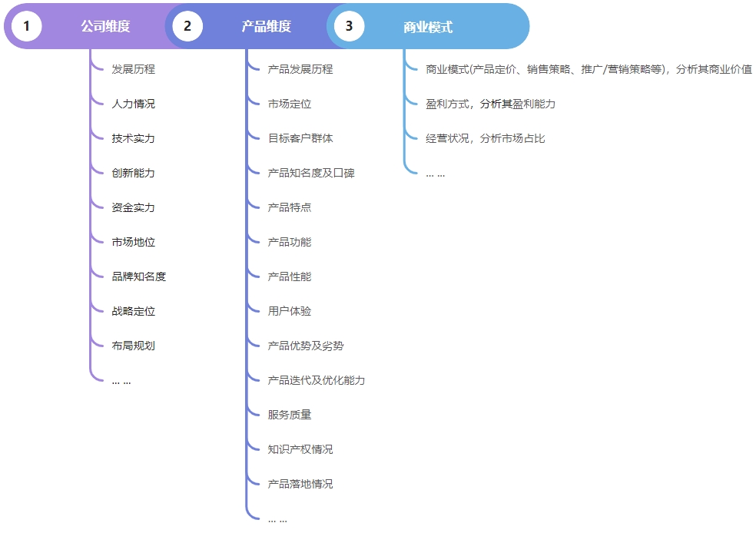Click the number 2 circle badge
Image resolution: width=756 pixels, height=533 pixels.
click(187, 26)
